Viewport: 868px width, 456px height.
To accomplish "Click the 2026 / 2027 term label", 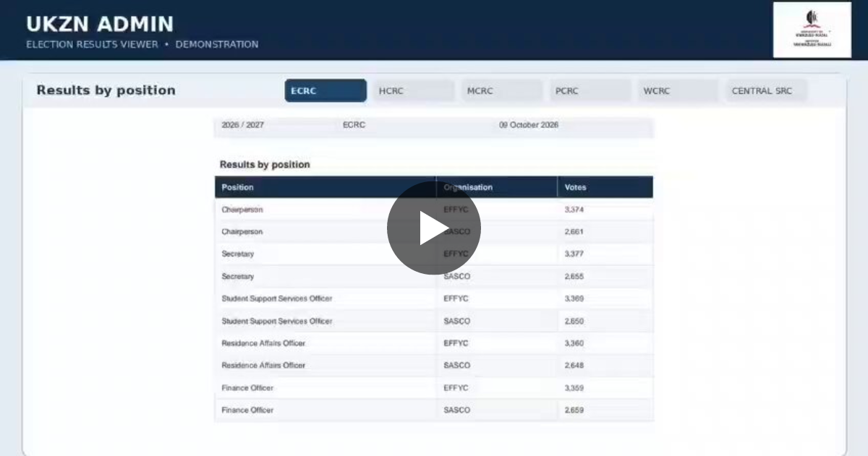I will tap(243, 125).
